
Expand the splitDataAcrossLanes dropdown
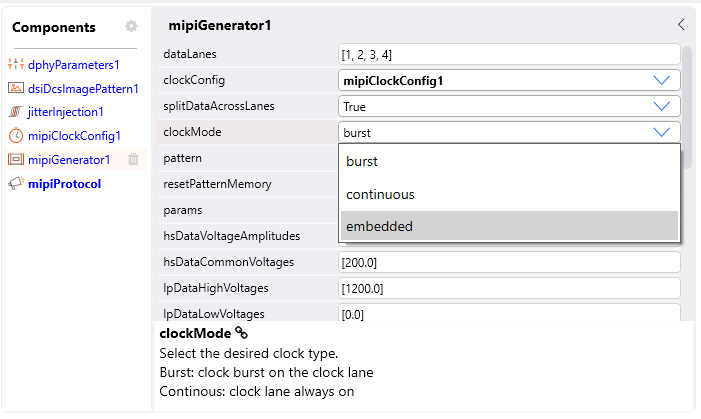661,106
